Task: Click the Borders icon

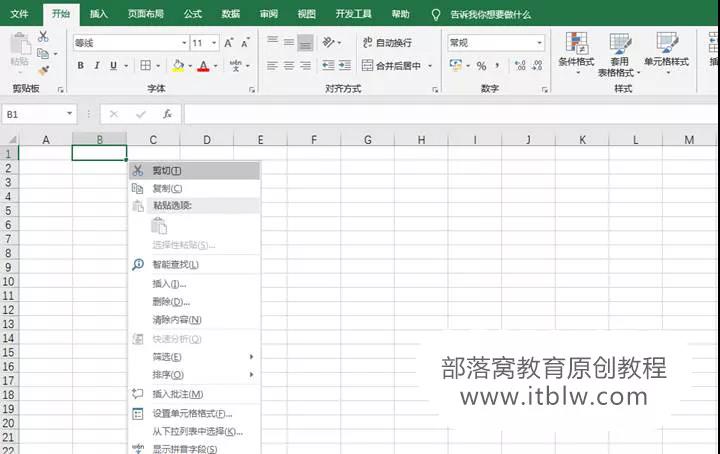Action: [x=146, y=66]
